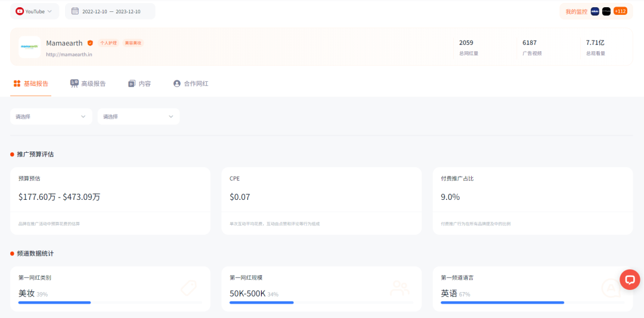
Task: Click the 合作网红 person icon
Action: (x=177, y=84)
